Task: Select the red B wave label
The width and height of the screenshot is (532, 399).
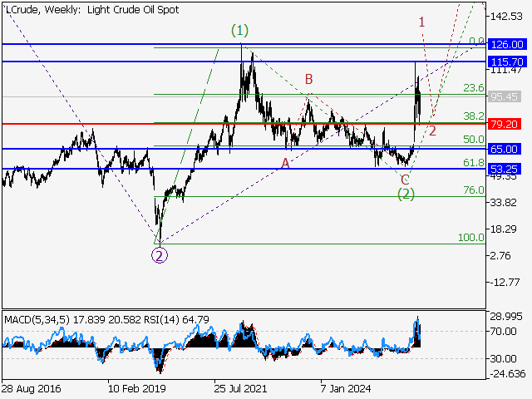Action: tap(308, 80)
